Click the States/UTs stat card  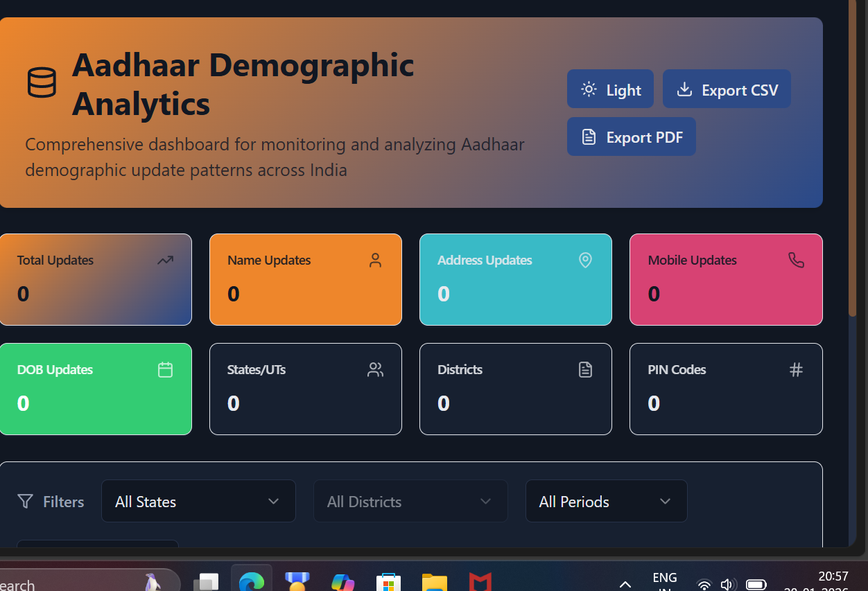[306, 389]
